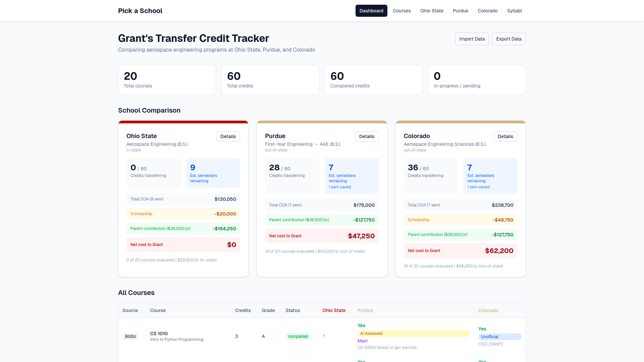Click the Import Data button
644x362 pixels.
[472, 39]
